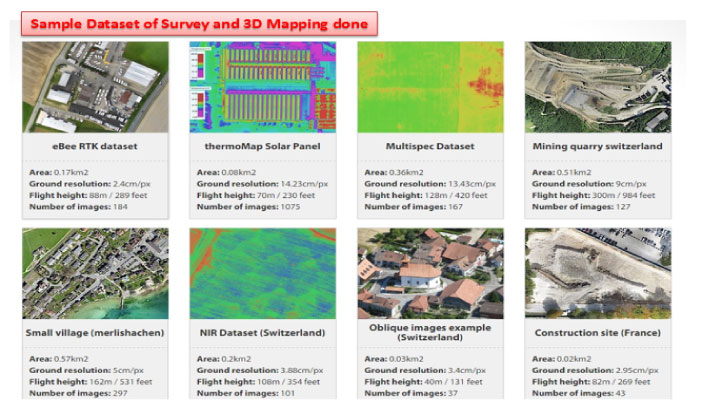This screenshot has height=415, width=702.
Task: Select 'Number of images: 43' text
Action: click(x=579, y=394)
